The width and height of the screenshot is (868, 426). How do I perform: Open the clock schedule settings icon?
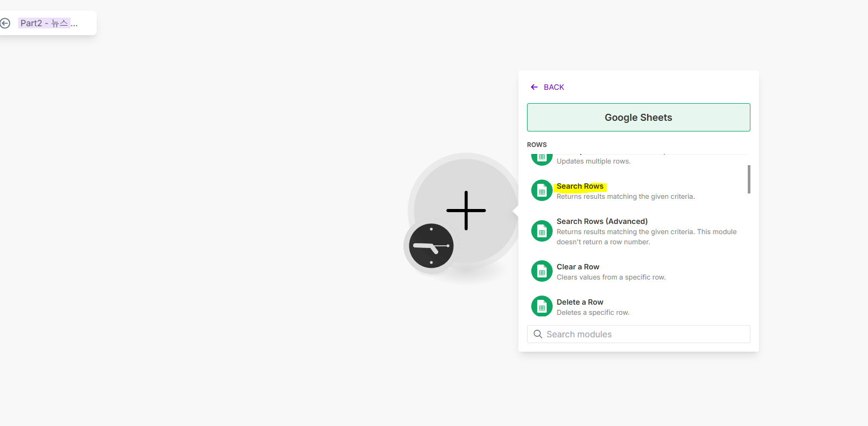click(431, 246)
